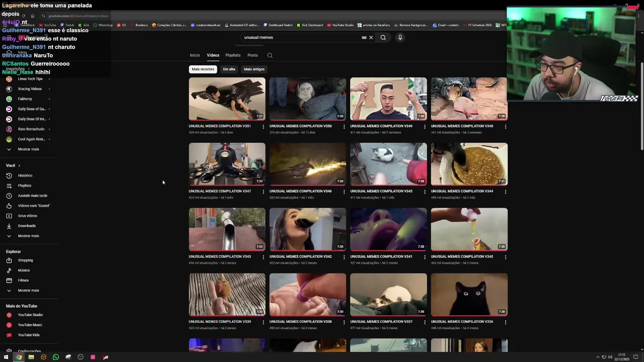Screen dimensions: 644x362
Task: Open the Você section chevron
Action: [x=19, y=165]
